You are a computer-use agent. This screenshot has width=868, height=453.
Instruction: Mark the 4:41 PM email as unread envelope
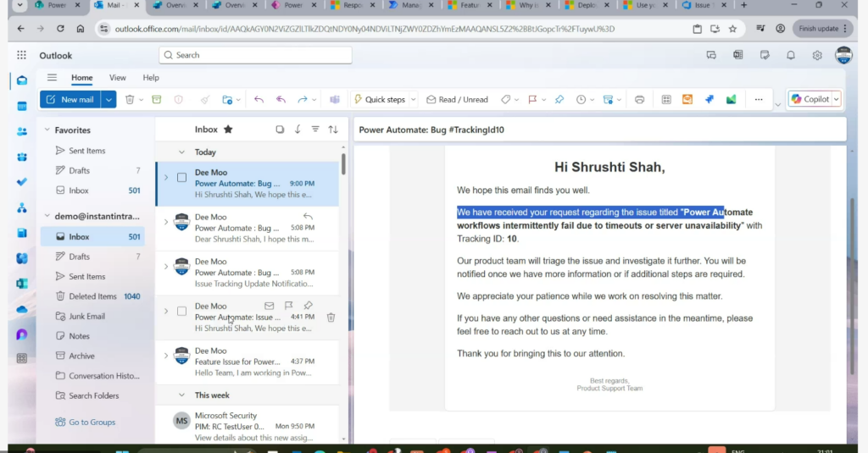pos(269,306)
